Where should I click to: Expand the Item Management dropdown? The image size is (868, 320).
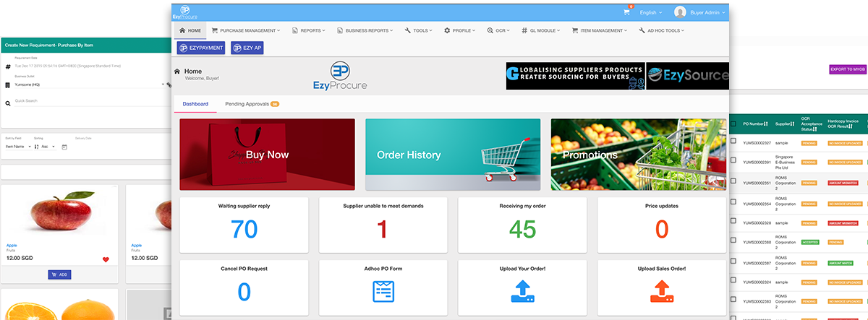tap(601, 30)
